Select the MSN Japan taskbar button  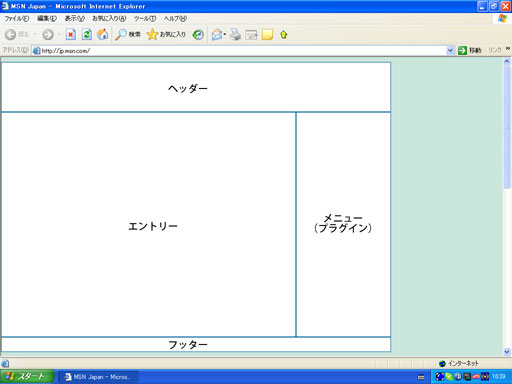[x=99, y=377]
